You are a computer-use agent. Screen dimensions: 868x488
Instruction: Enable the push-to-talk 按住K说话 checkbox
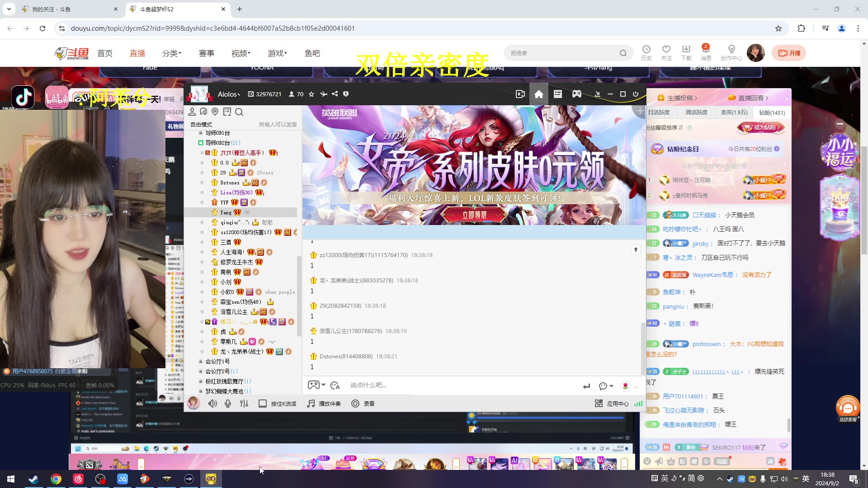pyautogui.click(x=262, y=404)
